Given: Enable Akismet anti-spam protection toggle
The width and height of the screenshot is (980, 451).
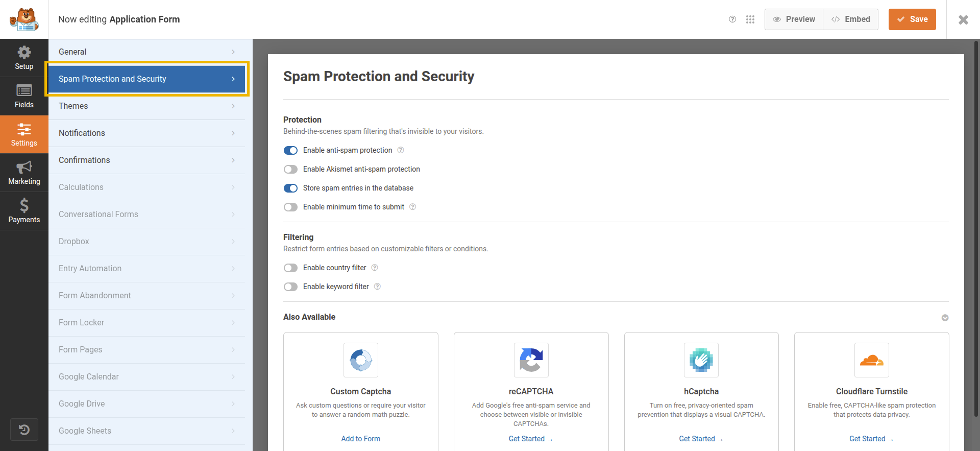Looking at the screenshot, I should click(x=290, y=169).
